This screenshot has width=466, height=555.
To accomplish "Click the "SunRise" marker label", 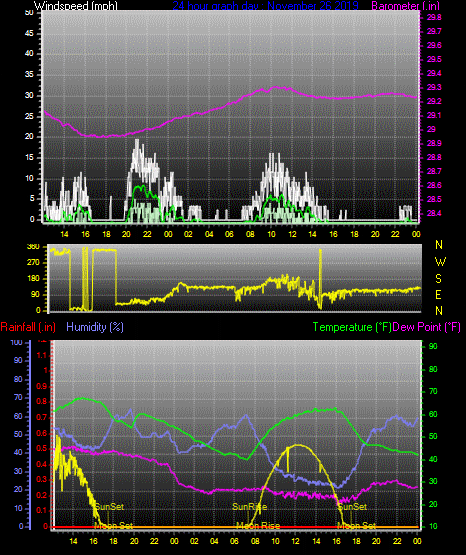I will [249, 507].
